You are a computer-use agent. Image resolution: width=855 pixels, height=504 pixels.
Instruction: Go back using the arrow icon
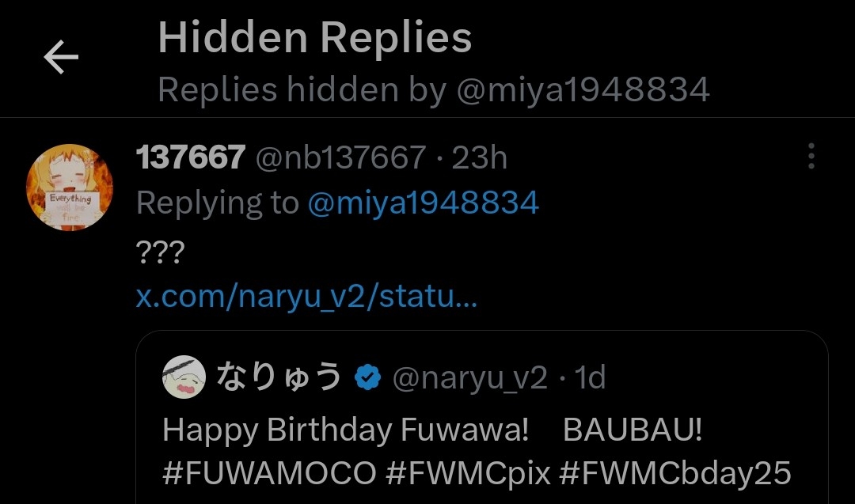[x=61, y=57]
